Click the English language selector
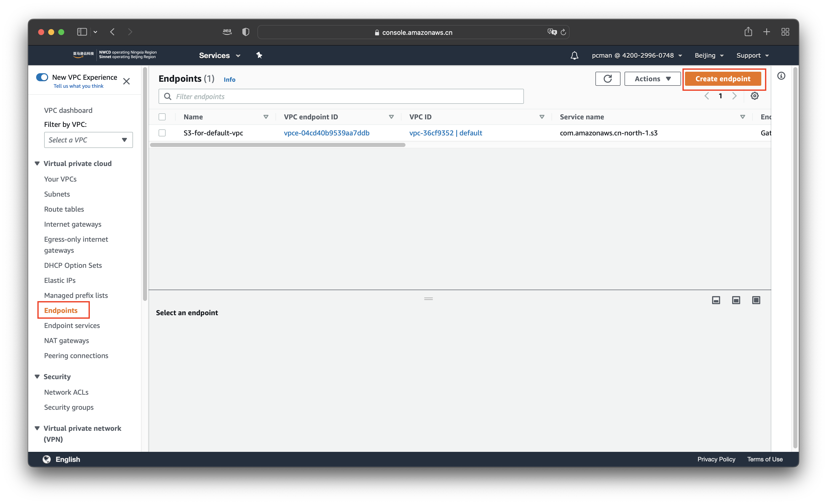This screenshot has width=827, height=504. 68,459
